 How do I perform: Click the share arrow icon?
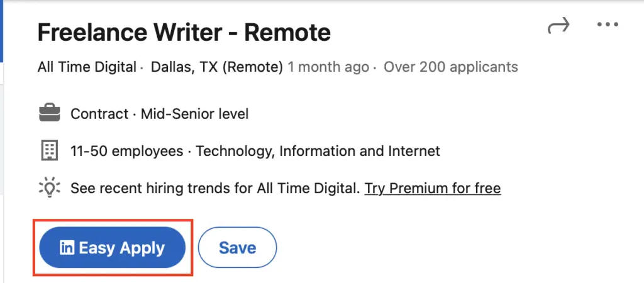click(558, 26)
